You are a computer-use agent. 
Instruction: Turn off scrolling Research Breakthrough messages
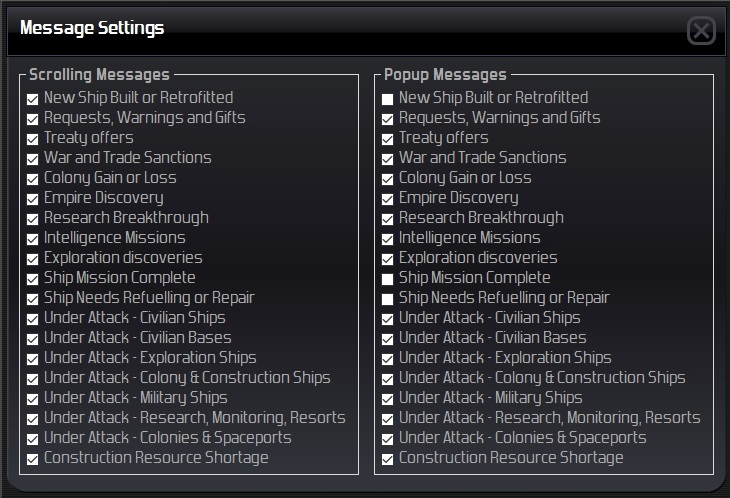(33, 219)
